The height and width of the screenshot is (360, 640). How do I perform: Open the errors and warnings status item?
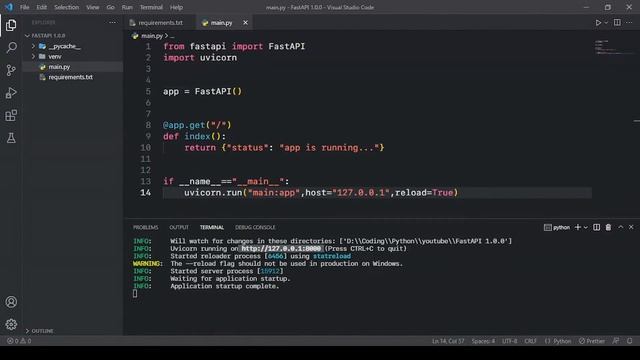(x=19, y=341)
